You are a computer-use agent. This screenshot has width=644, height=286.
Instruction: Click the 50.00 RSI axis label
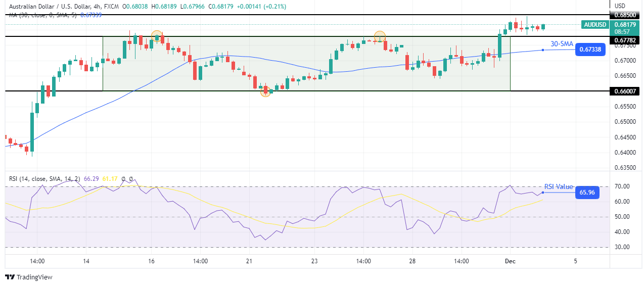click(622, 217)
